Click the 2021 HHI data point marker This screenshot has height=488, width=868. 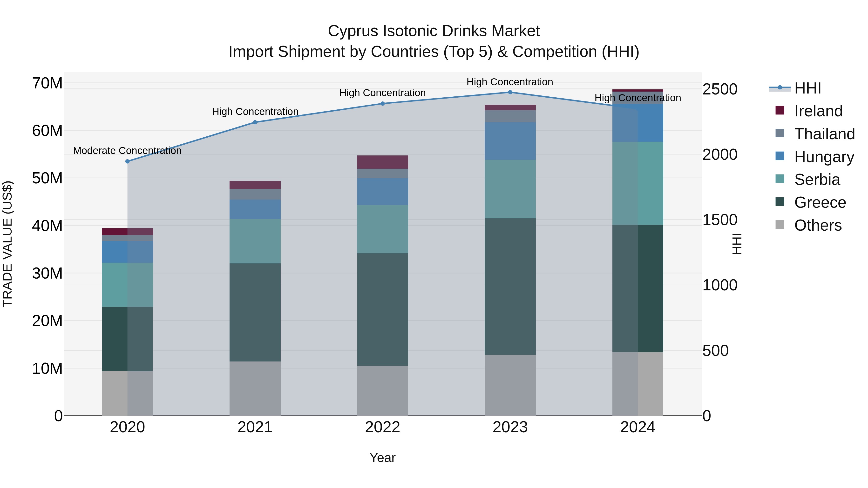click(x=255, y=122)
